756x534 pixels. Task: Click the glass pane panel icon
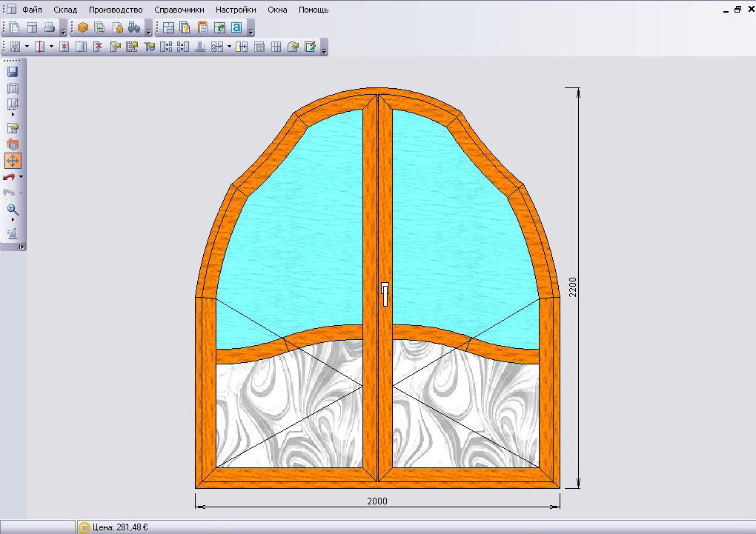click(81, 46)
